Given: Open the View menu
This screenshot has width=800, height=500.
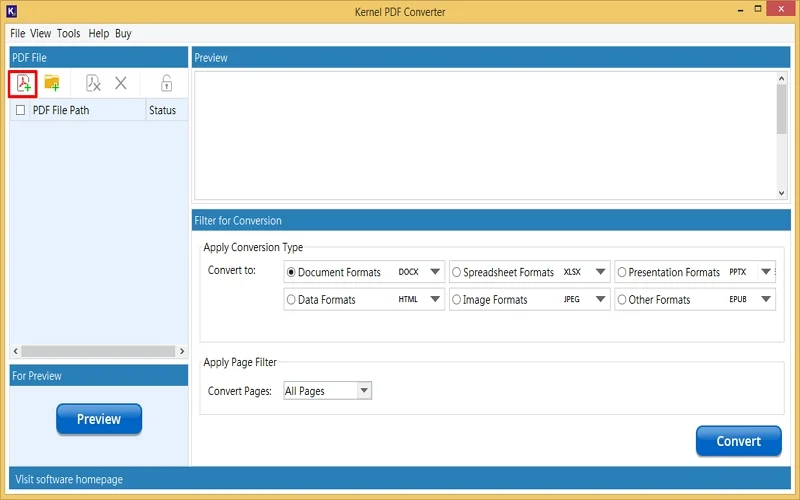Looking at the screenshot, I should point(40,34).
